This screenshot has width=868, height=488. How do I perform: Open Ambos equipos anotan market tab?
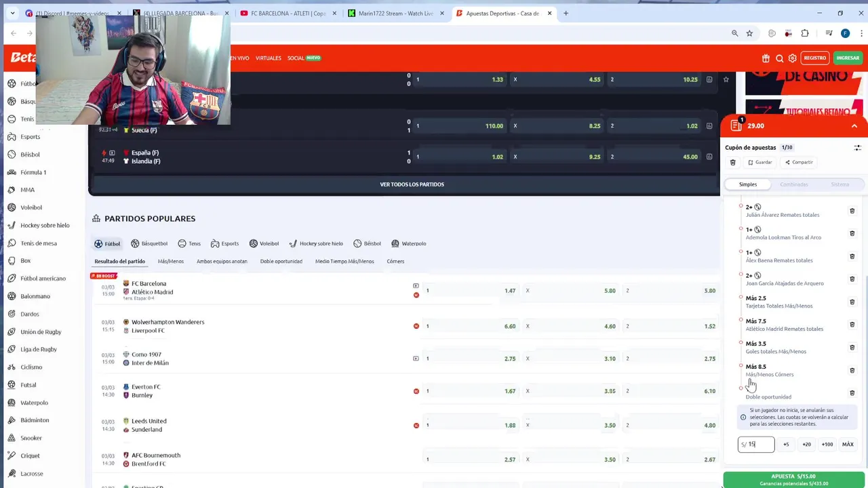(222, 262)
